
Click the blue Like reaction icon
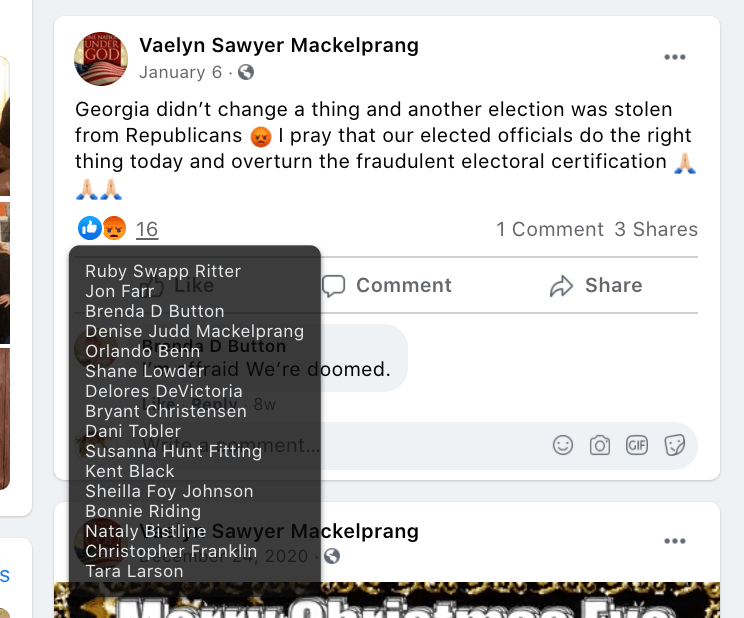tap(90, 229)
